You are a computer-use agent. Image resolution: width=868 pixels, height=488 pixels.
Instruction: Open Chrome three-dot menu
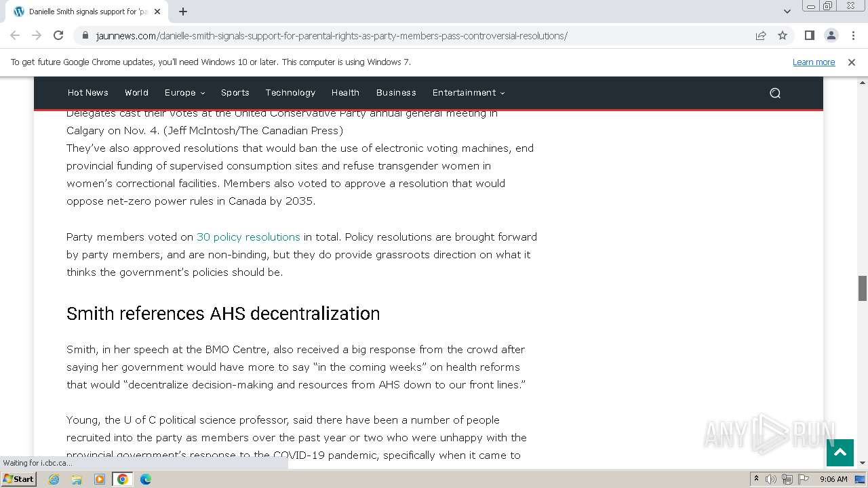(853, 35)
